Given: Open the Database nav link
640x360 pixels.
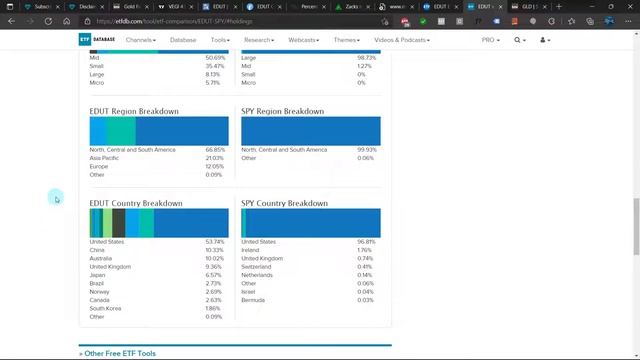Looking at the screenshot, I should pos(183,40).
